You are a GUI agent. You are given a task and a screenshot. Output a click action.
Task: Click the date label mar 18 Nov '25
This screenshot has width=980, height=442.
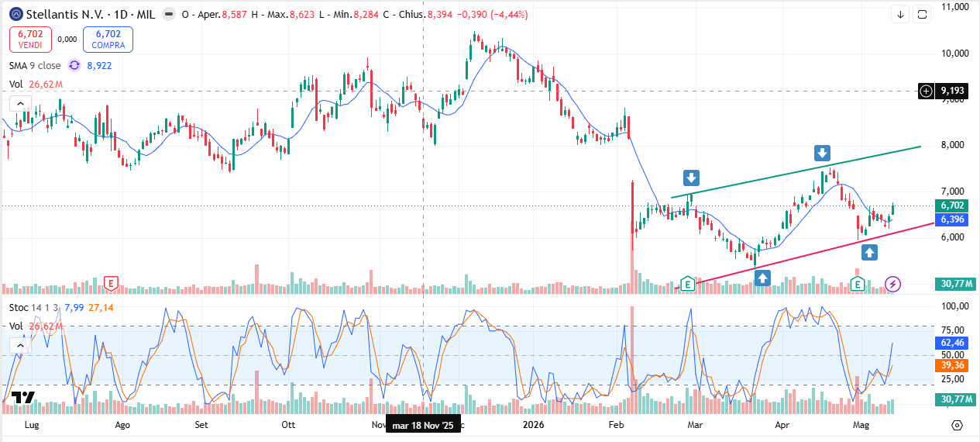(x=422, y=426)
